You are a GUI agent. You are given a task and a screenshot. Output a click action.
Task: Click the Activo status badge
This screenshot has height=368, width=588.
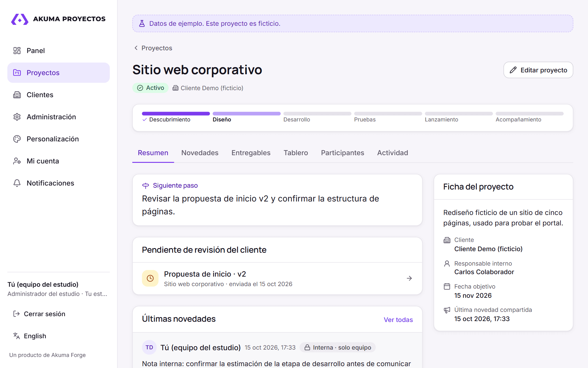click(150, 88)
